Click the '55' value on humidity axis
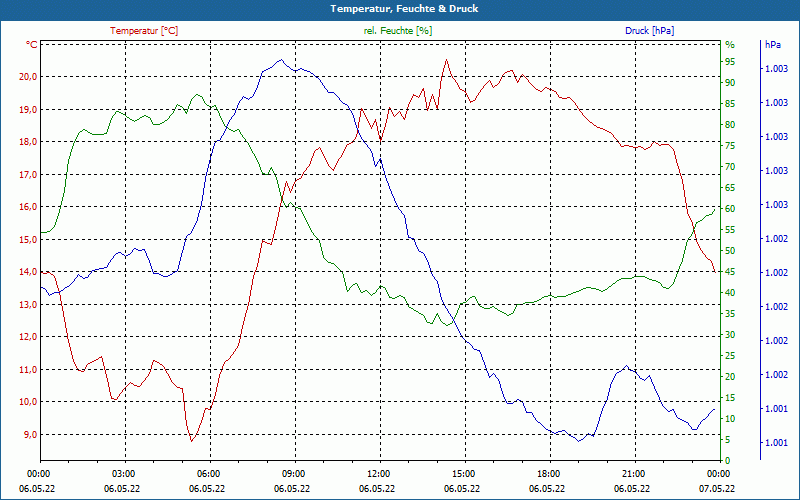 [x=730, y=230]
